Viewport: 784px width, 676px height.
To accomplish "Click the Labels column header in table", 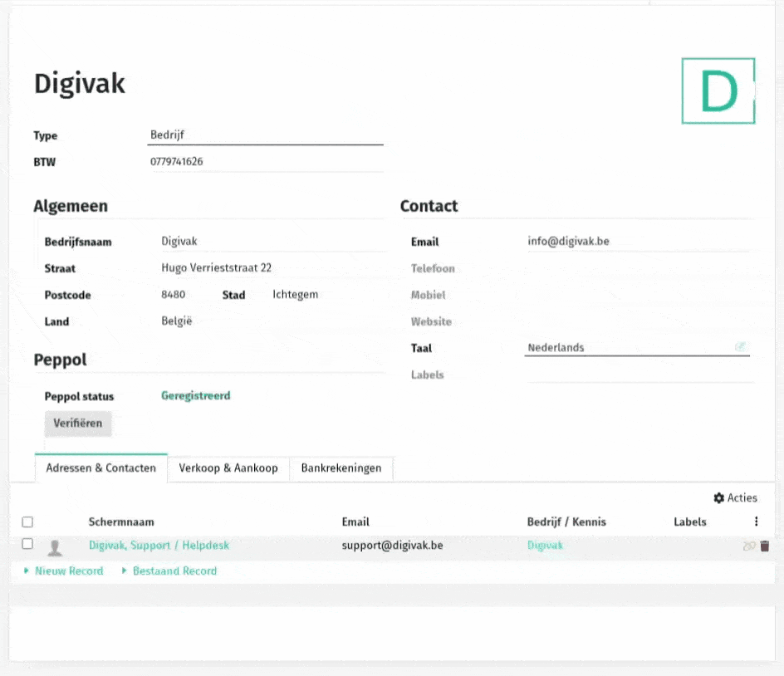I will [690, 522].
